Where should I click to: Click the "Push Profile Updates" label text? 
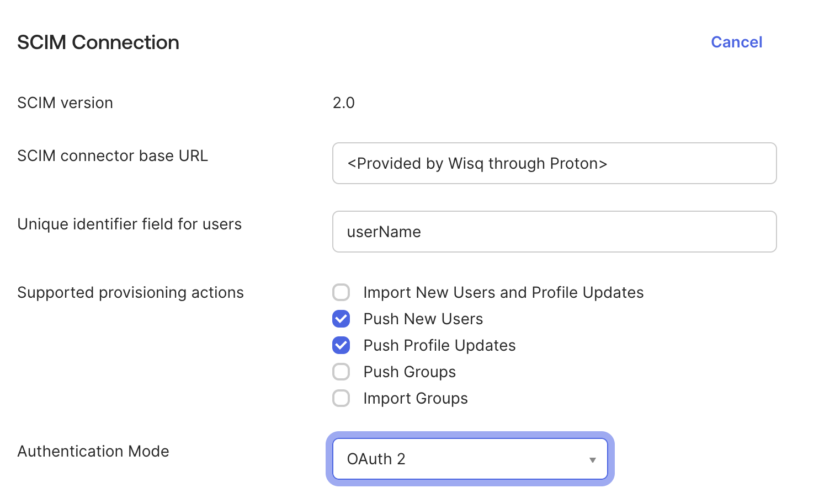439,346
